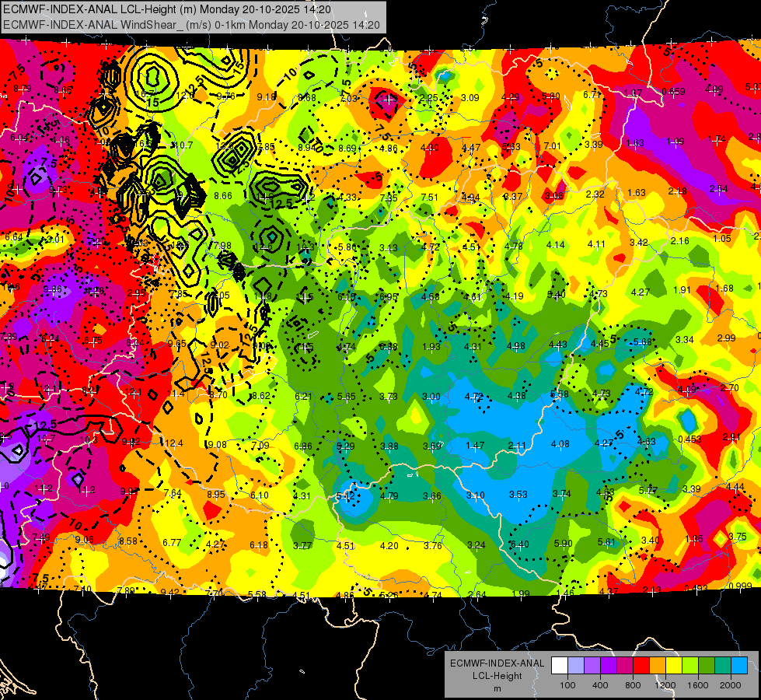Viewport: 761px width, 700px height.
Task: Select the grid value 7.09
Action: (260, 446)
